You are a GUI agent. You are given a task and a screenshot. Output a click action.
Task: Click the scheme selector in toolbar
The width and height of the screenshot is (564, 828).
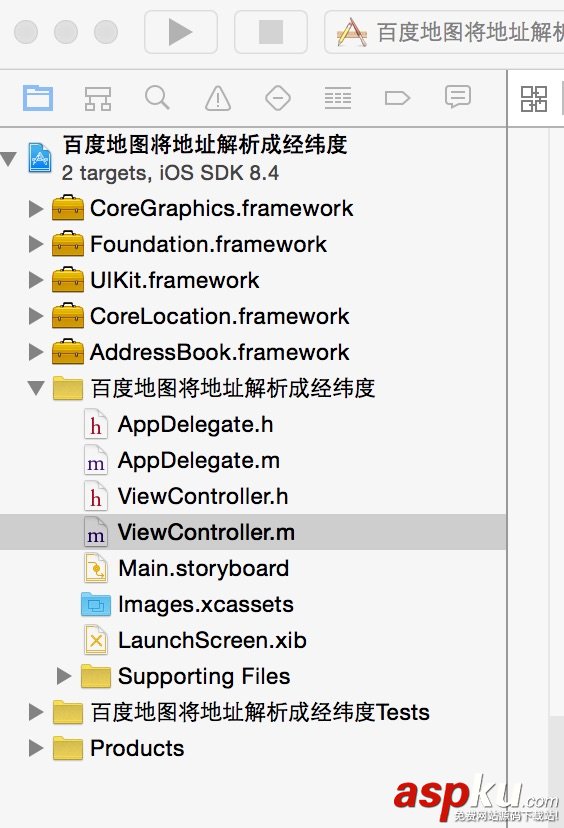coord(445,32)
